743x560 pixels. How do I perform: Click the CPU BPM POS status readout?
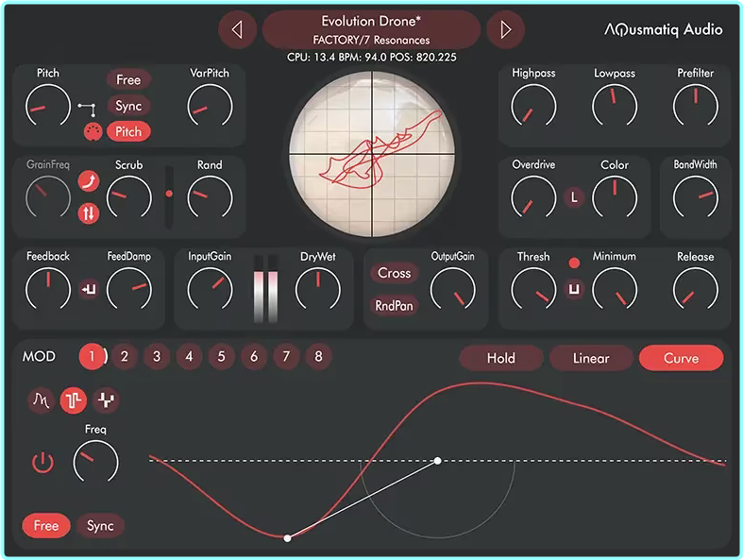[372, 58]
